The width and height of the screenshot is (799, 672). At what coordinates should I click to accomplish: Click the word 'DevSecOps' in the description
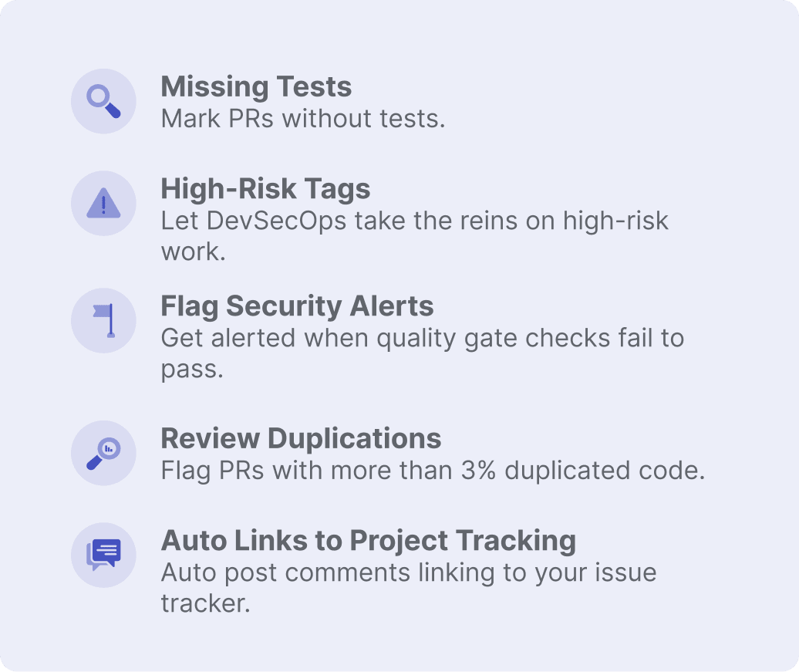click(x=276, y=221)
